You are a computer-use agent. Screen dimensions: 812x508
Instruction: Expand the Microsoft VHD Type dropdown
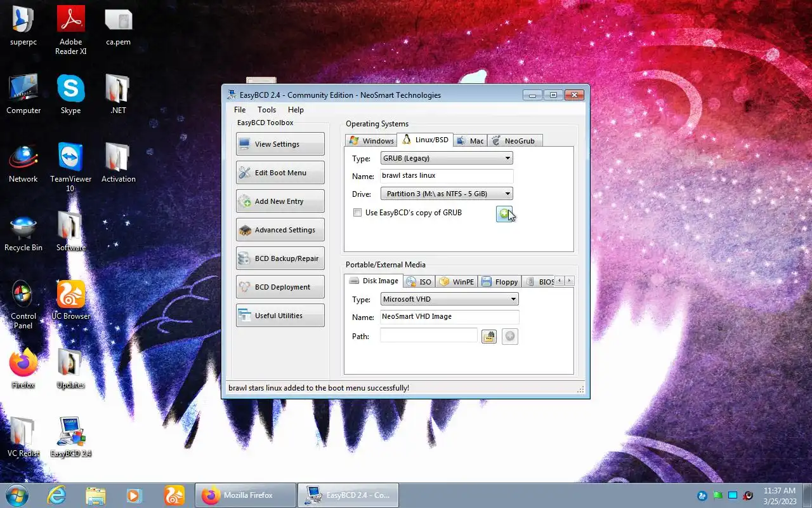click(450, 299)
